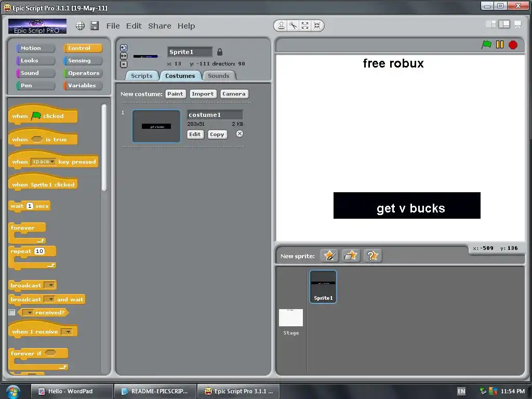Open the File menu
Screen dimensions: 532x399
coord(113,26)
